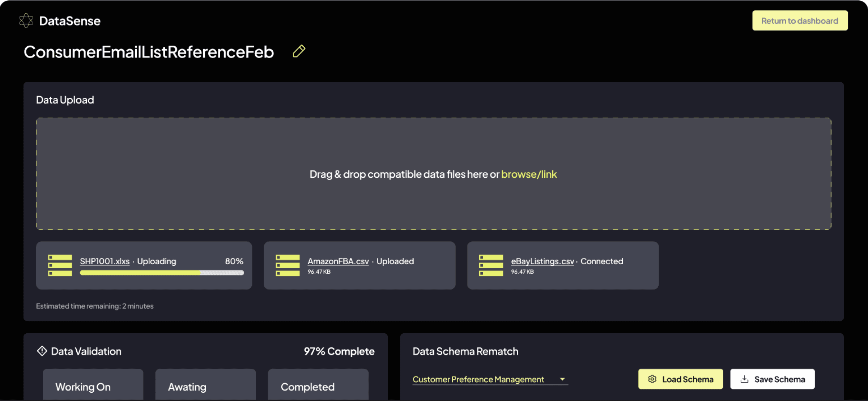This screenshot has height=401, width=868.
Task: Click eBayListings.csv 96.47 KB size text
Action: click(x=522, y=272)
